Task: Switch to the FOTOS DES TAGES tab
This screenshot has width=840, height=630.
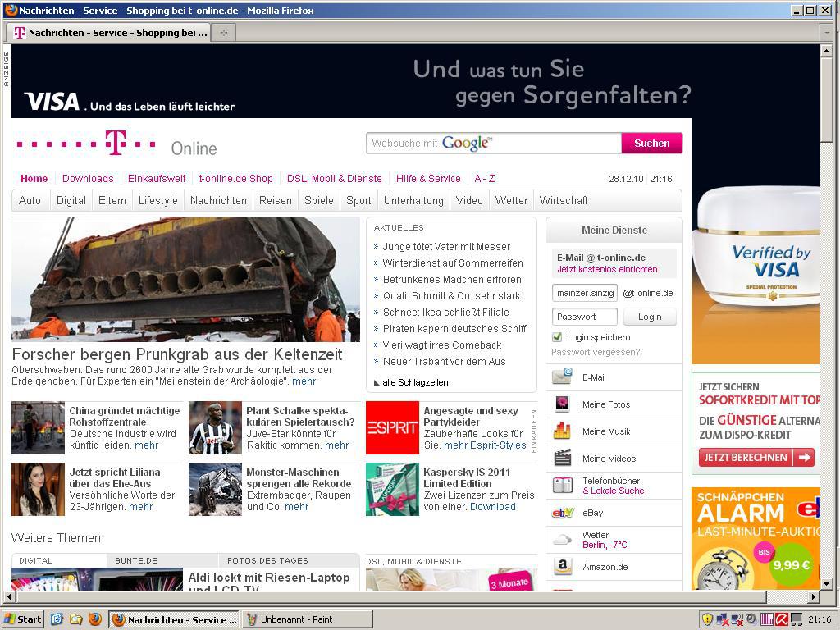Action: point(267,560)
